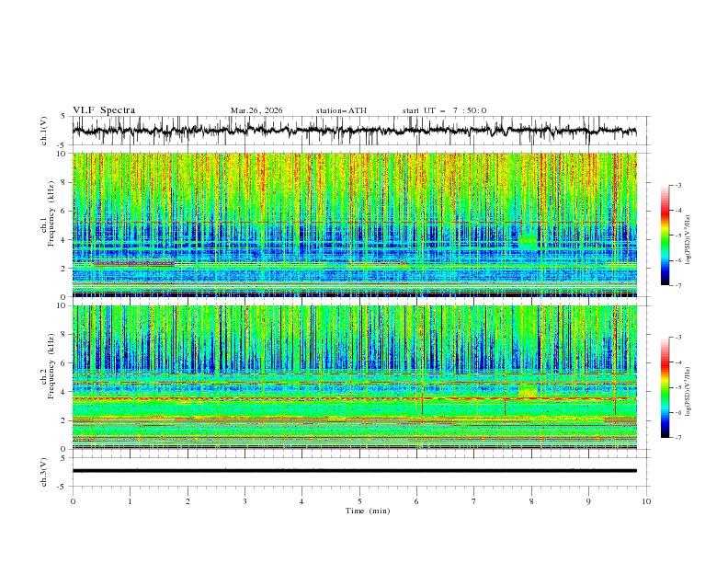Click ch.1 spectrogram's "Frequency (kHz)" axis label

tap(51, 213)
